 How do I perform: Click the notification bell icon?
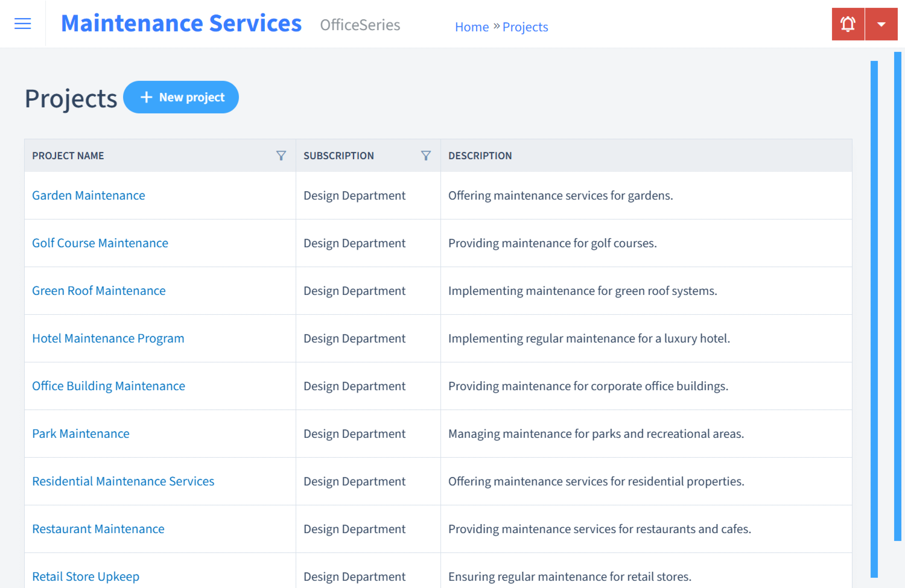848,24
